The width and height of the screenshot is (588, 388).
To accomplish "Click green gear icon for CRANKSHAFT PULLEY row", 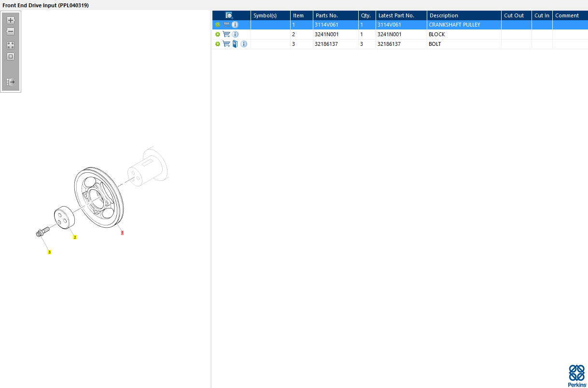I will (x=218, y=25).
